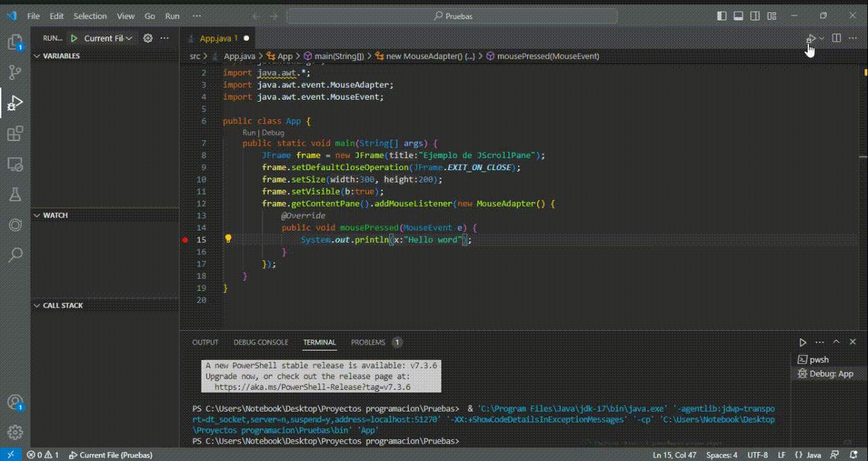Open the Selection menu
This screenshot has height=461, width=868.
pos(90,16)
